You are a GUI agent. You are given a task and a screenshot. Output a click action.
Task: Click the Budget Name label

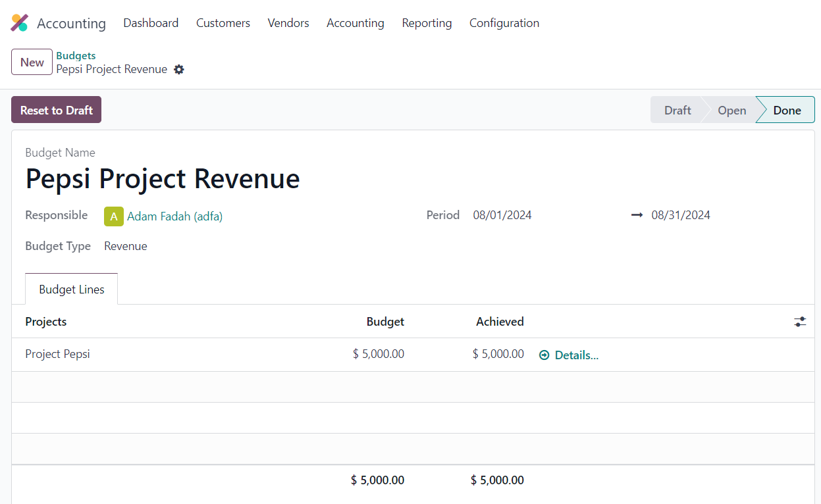tap(60, 153)
